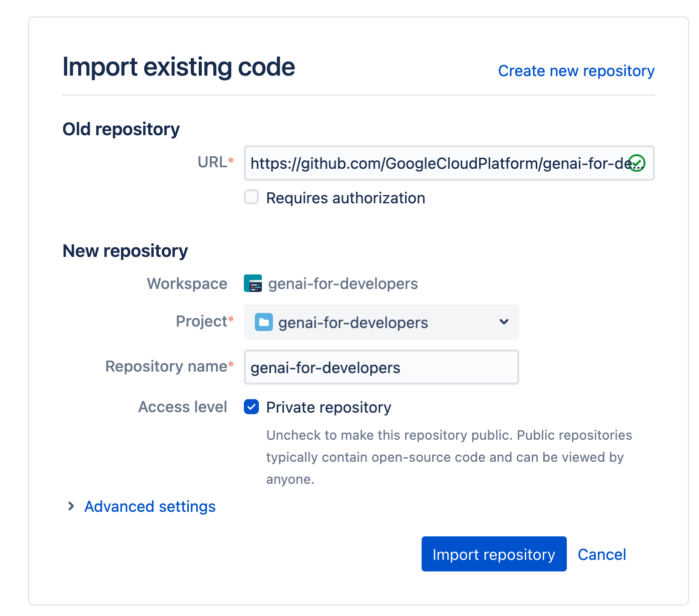
Task: Follow the Create new repository link
Action: (x=576, y=71)
